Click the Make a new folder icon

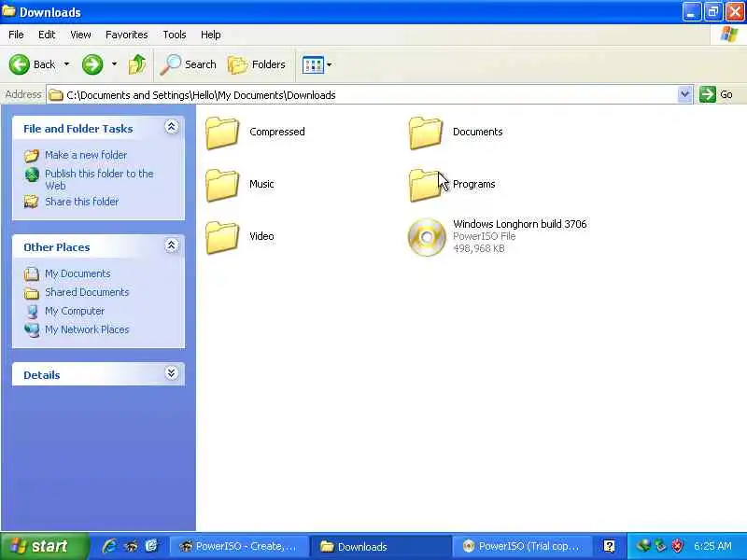tap(32, 155)
